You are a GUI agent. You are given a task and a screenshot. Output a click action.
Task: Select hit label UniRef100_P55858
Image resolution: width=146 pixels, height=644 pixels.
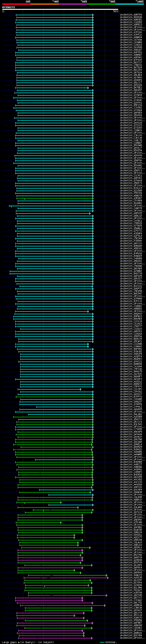pyautogui.click(x=131, y=620)
